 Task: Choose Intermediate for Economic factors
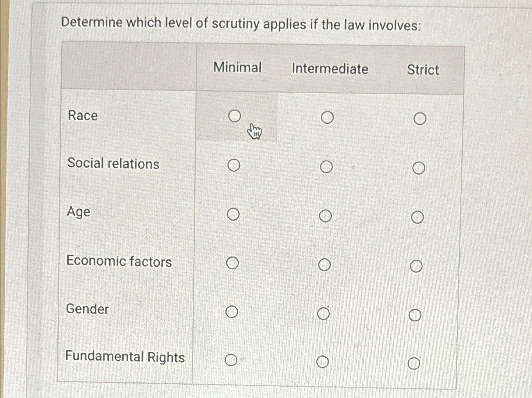point(324,265)
